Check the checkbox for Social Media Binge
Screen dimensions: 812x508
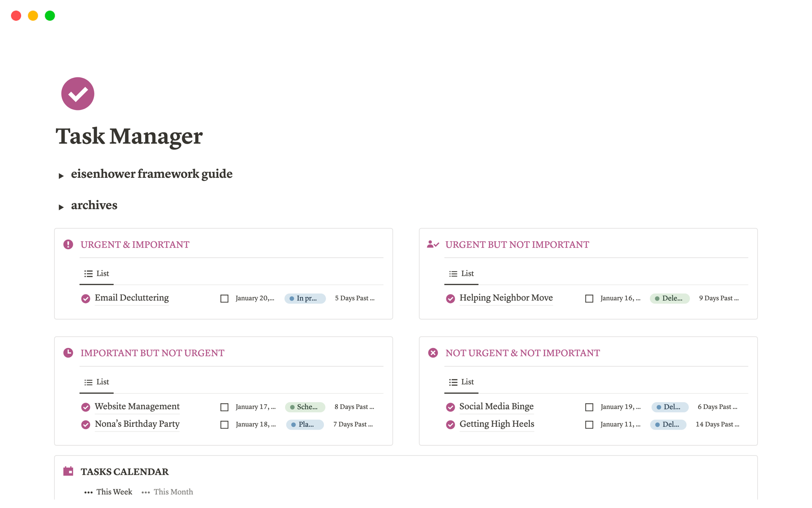[x=589, y=407]
